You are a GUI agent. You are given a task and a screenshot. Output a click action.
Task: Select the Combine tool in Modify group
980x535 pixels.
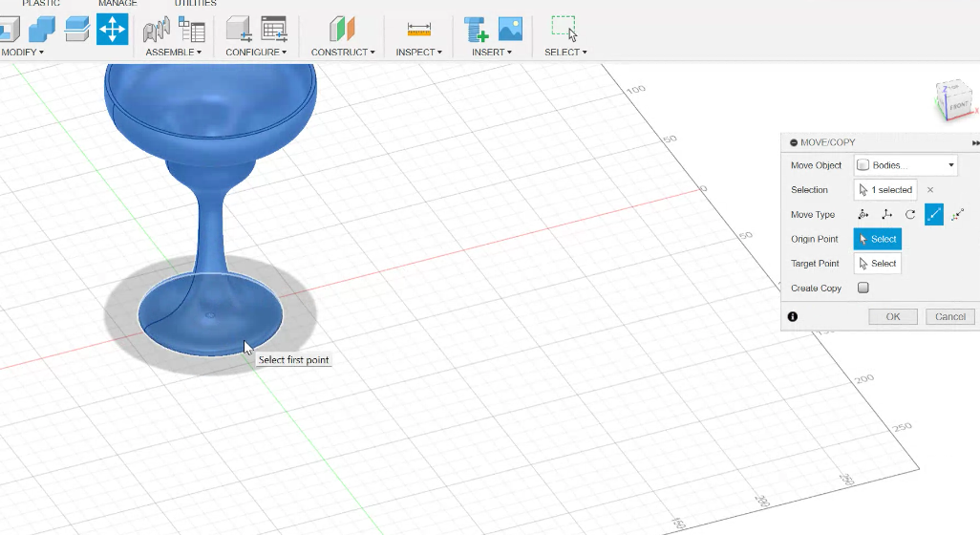[42, 29]
